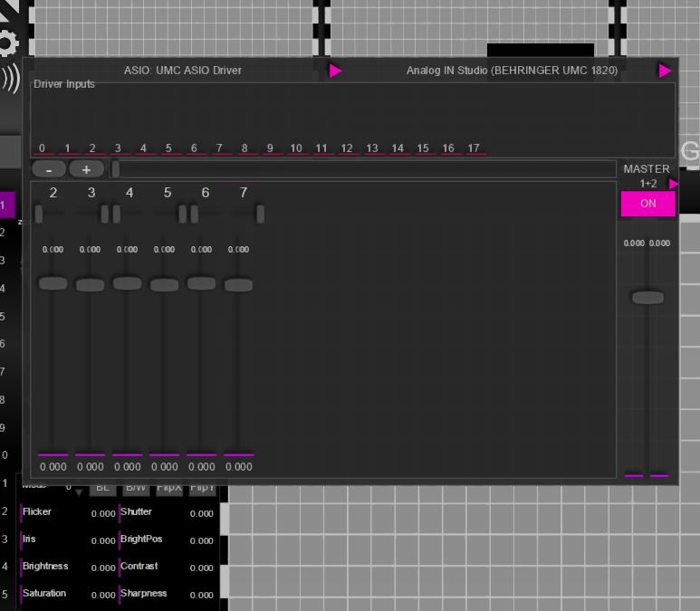Toggle the MASTER ON button
Image resolution: width=700 pixels, height=611 pixels.
pyautogui.click(x=647, y=204)
